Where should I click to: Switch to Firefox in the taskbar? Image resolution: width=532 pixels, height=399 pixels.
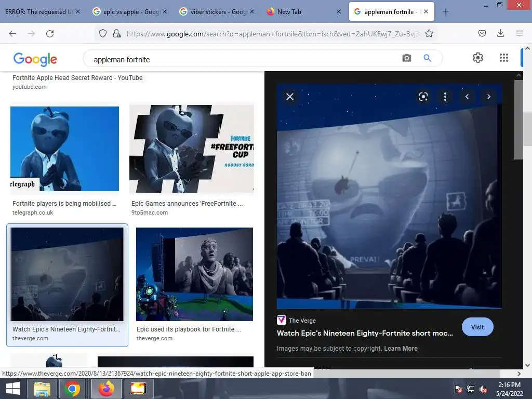107,389
